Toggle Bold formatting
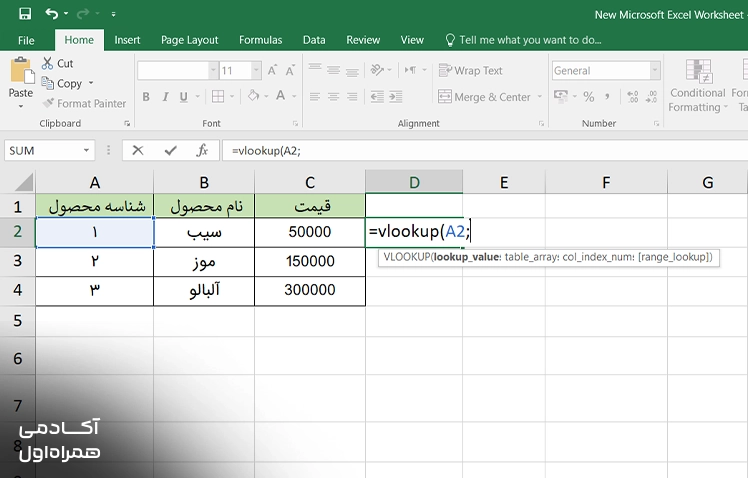748x478 pixels. tap(146, 97)
